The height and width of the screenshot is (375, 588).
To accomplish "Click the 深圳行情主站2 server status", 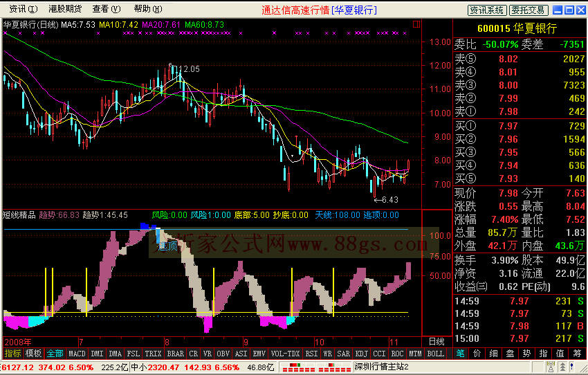I will click(x=381, y=367).
